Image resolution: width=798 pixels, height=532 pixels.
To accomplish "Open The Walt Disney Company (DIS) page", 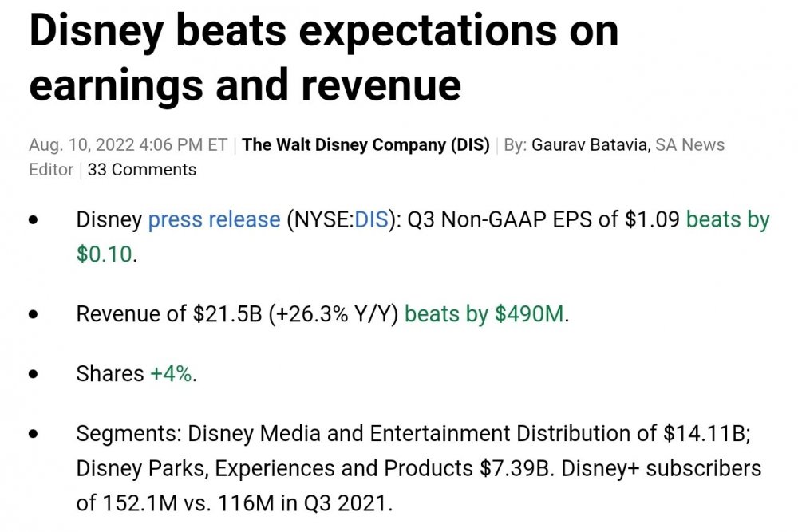I will pos(365,145).
